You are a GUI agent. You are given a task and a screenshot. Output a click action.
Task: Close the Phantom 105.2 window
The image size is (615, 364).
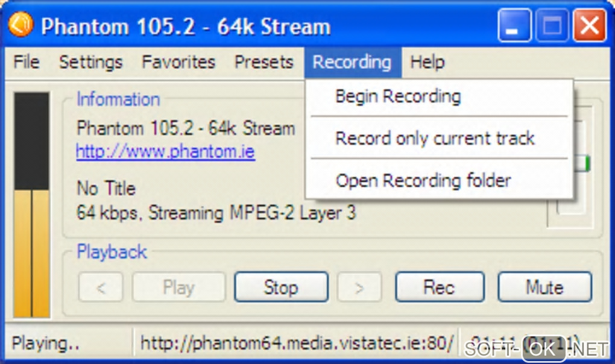[590, 26]
